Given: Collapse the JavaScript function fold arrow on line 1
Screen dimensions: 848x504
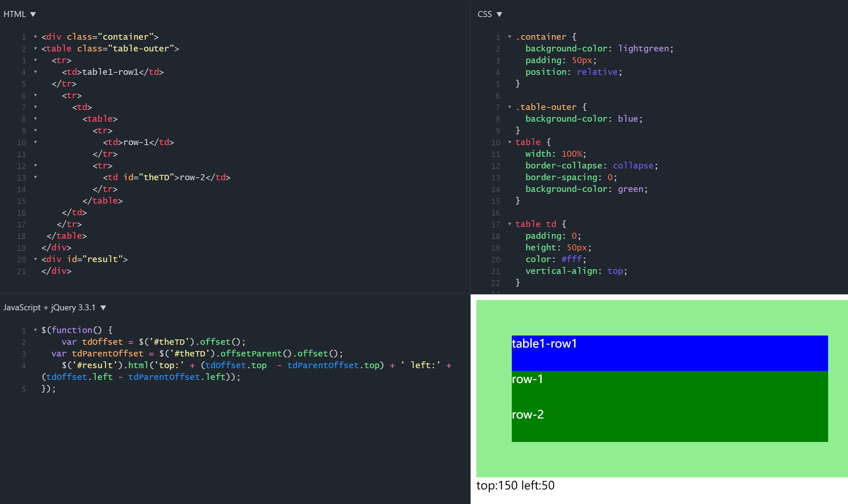Looking at the screenshot, I should coord(35,330).
